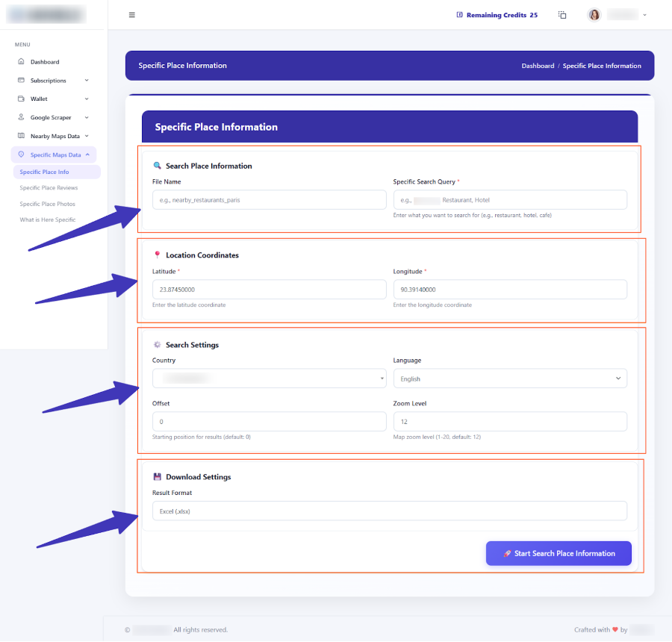The width and height of the screenshot is (672, 642).
Task: Select the Dashboard home icon in the sidebar
Action: [x=22, y=61]
